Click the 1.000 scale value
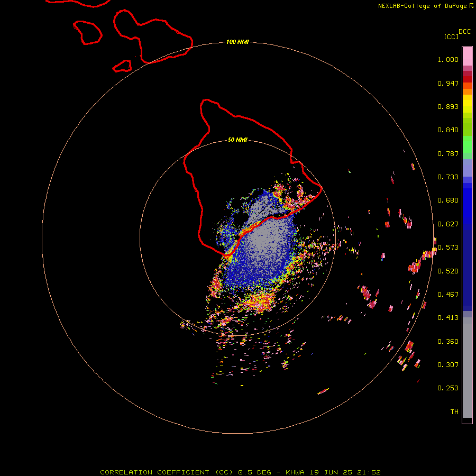The width and height of the screenshot is (476, 476). coord(448,59)
